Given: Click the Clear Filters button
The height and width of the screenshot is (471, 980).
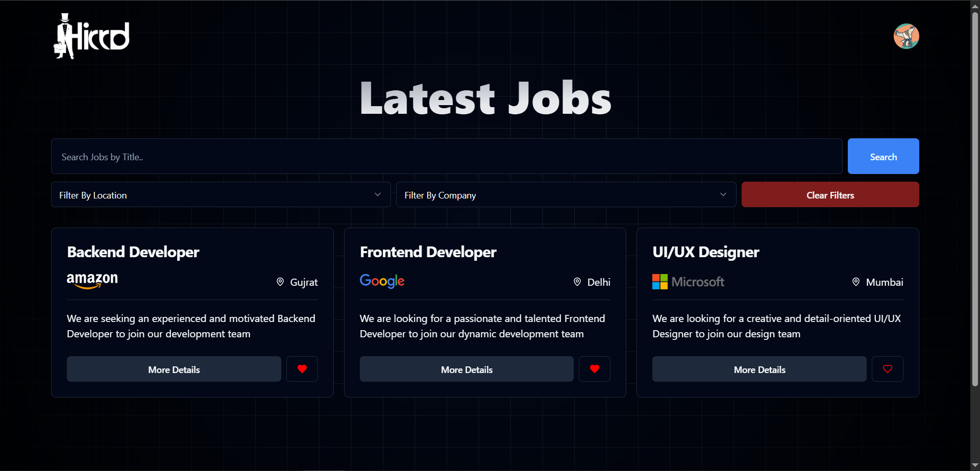Looking at the screenshot, I should (830, 194).
